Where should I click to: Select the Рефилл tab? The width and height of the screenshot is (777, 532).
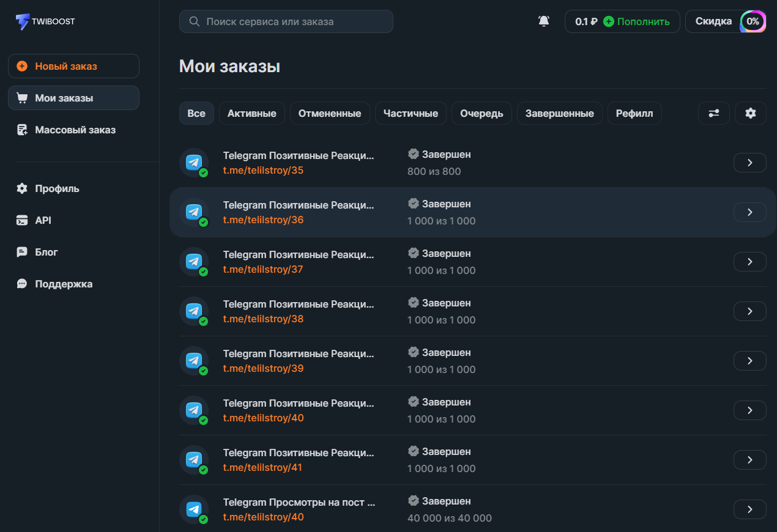634,113
